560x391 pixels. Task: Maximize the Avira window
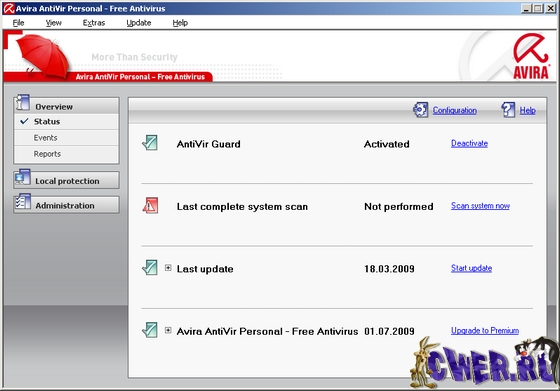(x=538, y=8)
